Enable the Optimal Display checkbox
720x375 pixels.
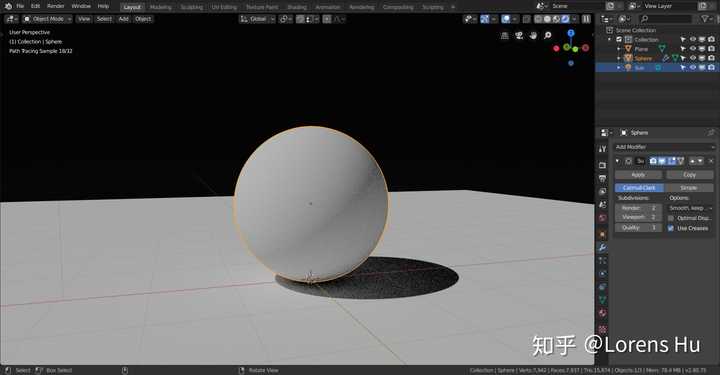tap(671, 218)
